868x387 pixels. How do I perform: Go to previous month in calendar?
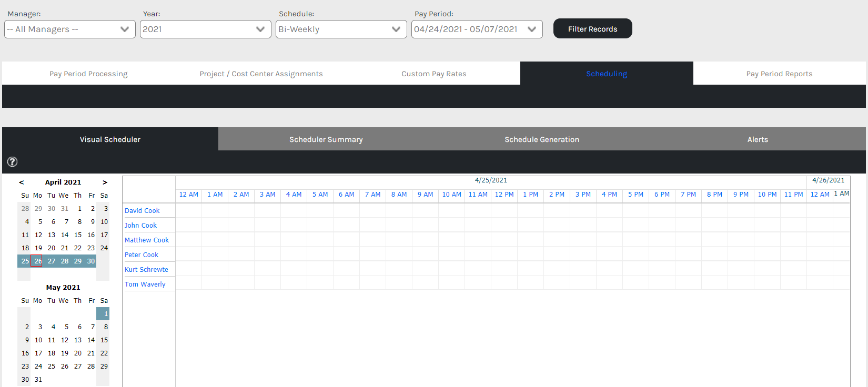click(x=22, y=182)
